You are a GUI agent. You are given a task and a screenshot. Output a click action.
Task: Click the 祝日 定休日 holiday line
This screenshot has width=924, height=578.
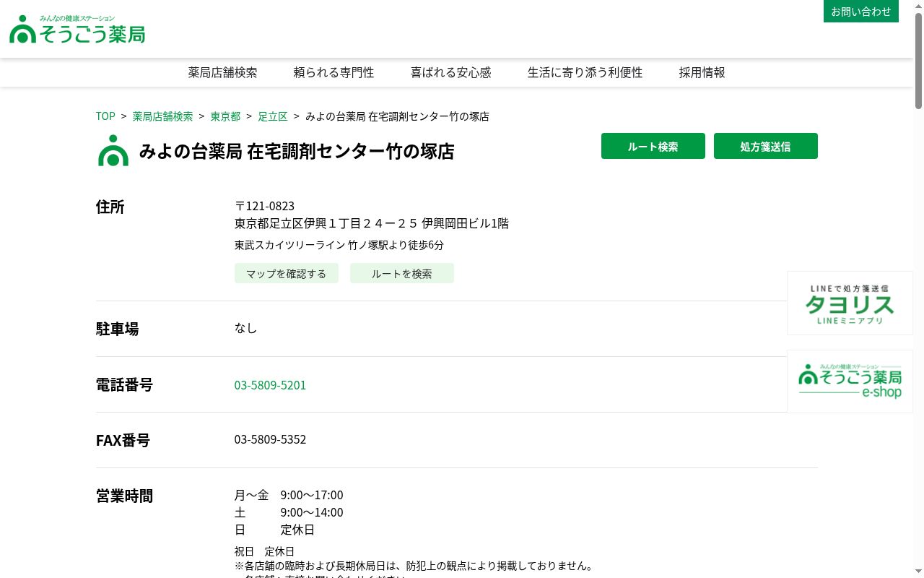tap(265, 551)
